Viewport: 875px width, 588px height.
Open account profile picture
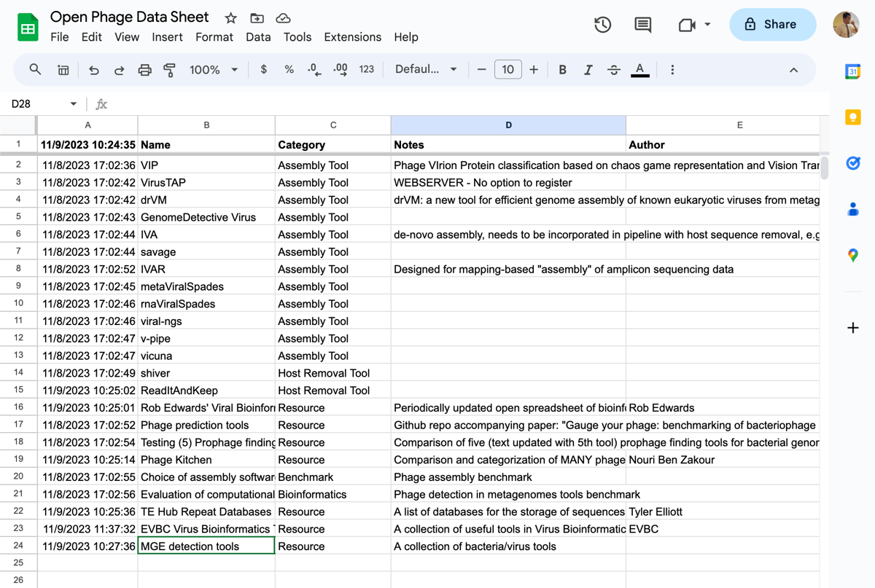(x=846, y=25)
